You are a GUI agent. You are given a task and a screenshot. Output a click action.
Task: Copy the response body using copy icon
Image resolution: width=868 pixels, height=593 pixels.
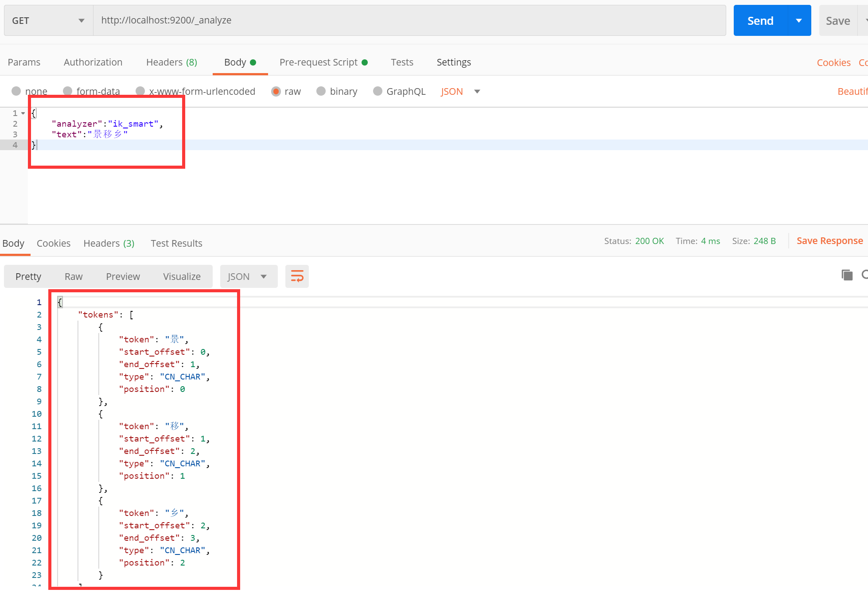coord(847,275)
